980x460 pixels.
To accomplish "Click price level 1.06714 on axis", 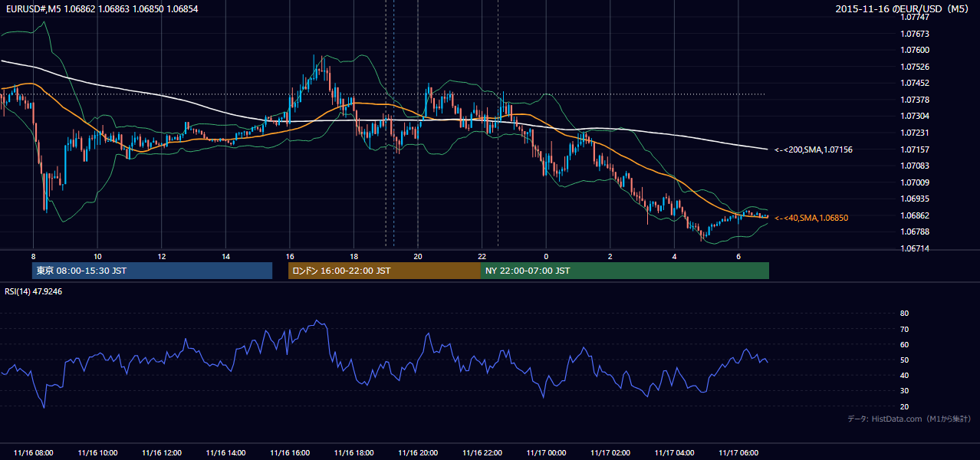I will coord(914,248).
